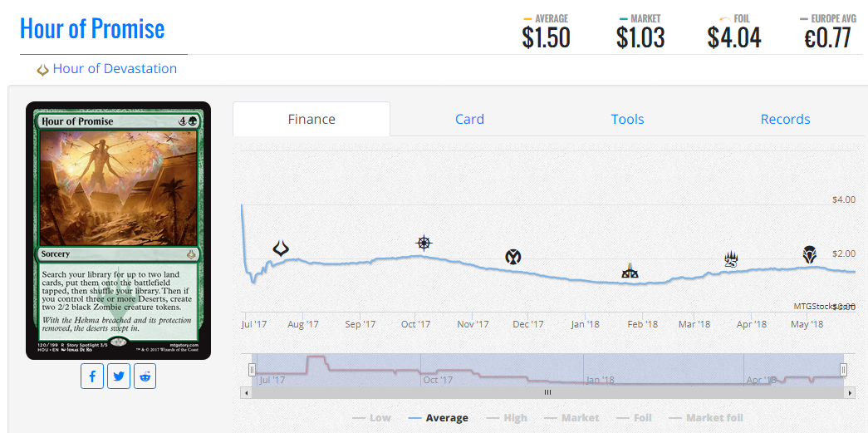Share card on Twitter
The width and height of the screenshot is (868, 433).
(x=119, y=376)
